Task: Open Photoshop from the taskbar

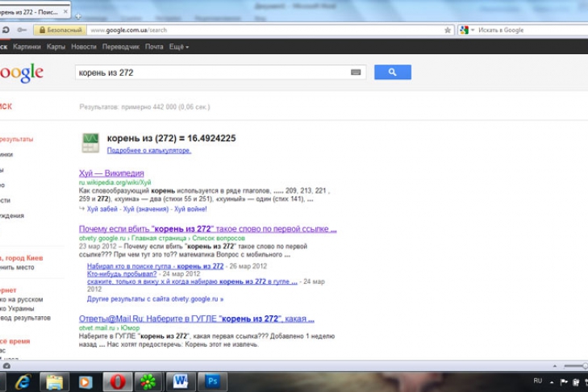Action: [x=214, y=381]
